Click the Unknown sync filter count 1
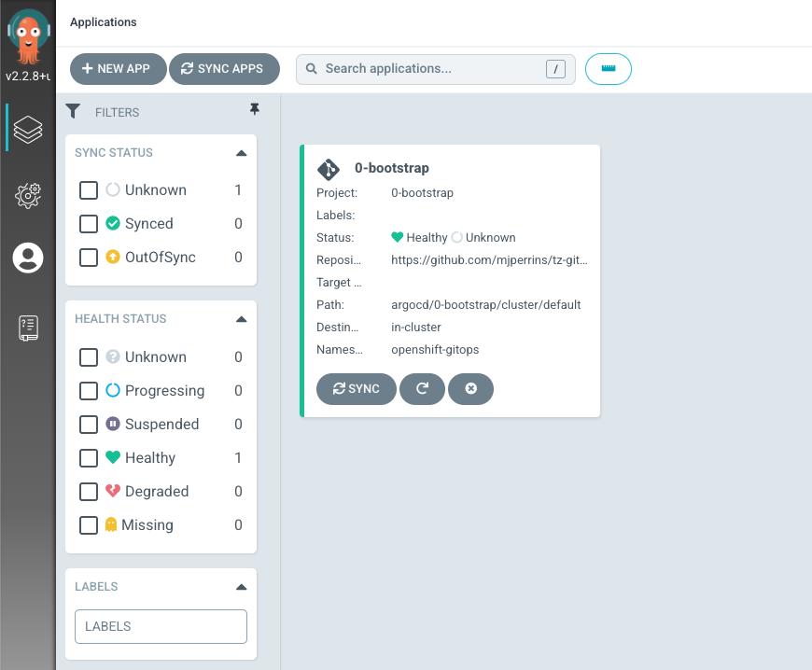This screenshot has width=812, height=670. pyautogui.click(x=238, y=190)
